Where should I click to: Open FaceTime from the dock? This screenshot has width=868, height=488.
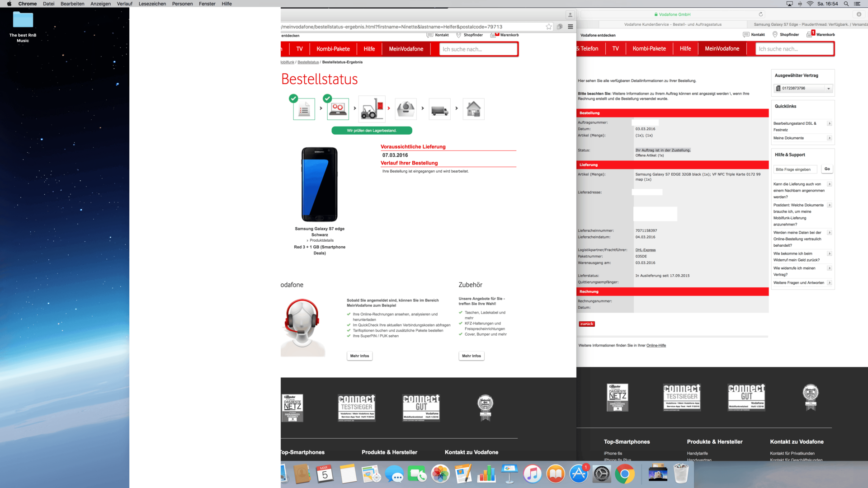(417, 474)
